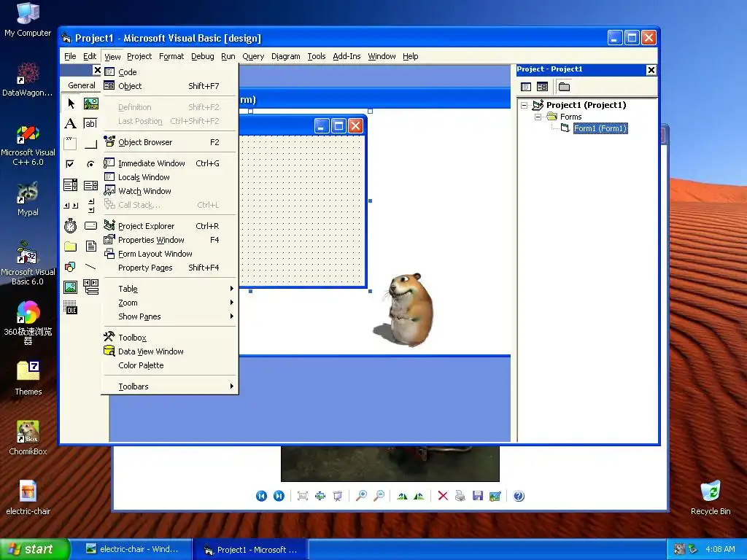
Task: Select Form1 (Form1) in project tree
Action: 600,128
